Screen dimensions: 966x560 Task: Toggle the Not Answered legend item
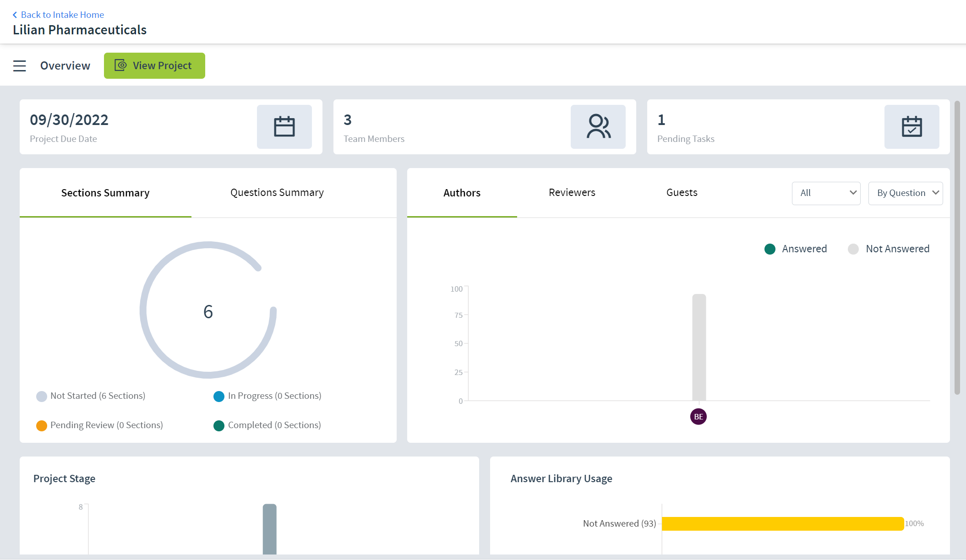coord(889,249)
